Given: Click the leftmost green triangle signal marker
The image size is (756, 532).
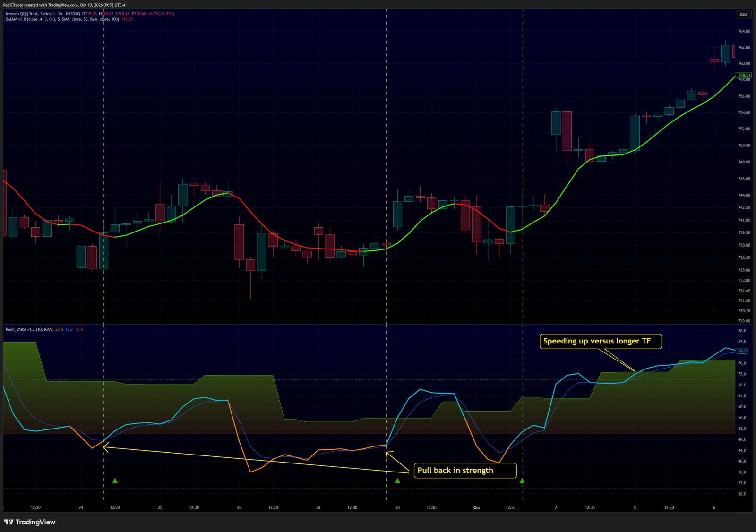Looking at the screenshot, I should (115, 481).
